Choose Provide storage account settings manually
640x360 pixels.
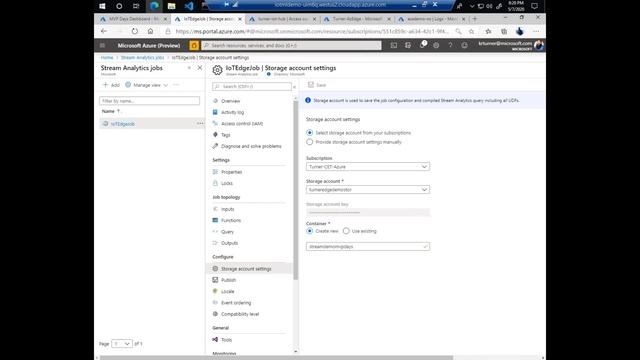(x=309, y=142)
